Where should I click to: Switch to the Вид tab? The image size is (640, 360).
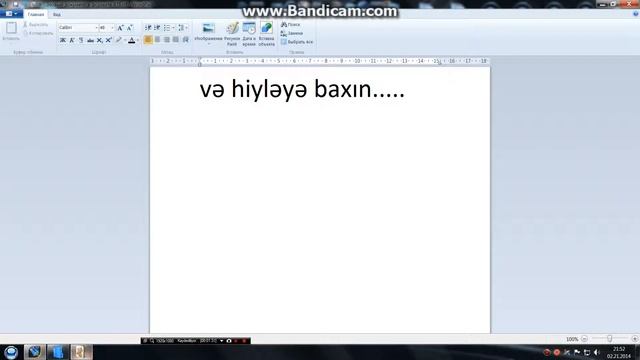click(x=57, y=14)
